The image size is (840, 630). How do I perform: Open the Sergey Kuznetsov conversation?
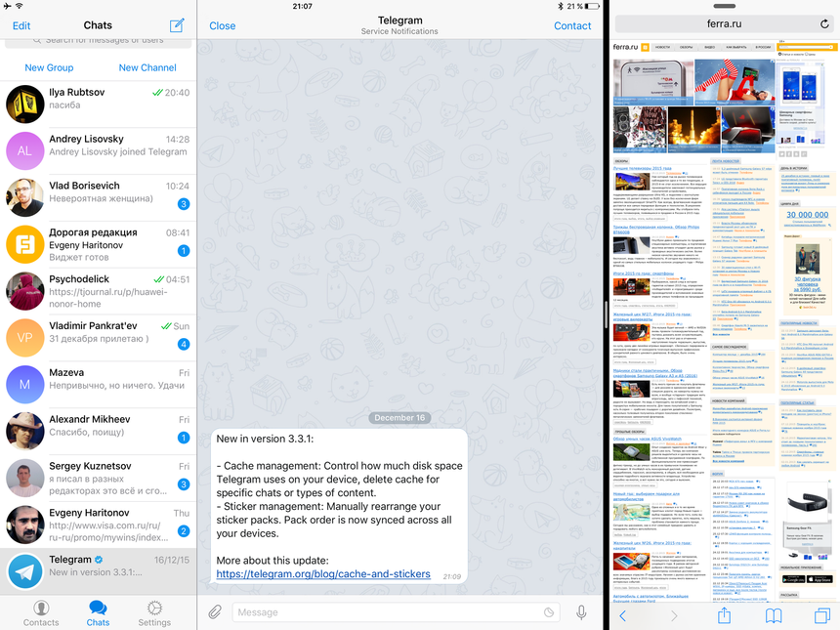tap(98, 478)
